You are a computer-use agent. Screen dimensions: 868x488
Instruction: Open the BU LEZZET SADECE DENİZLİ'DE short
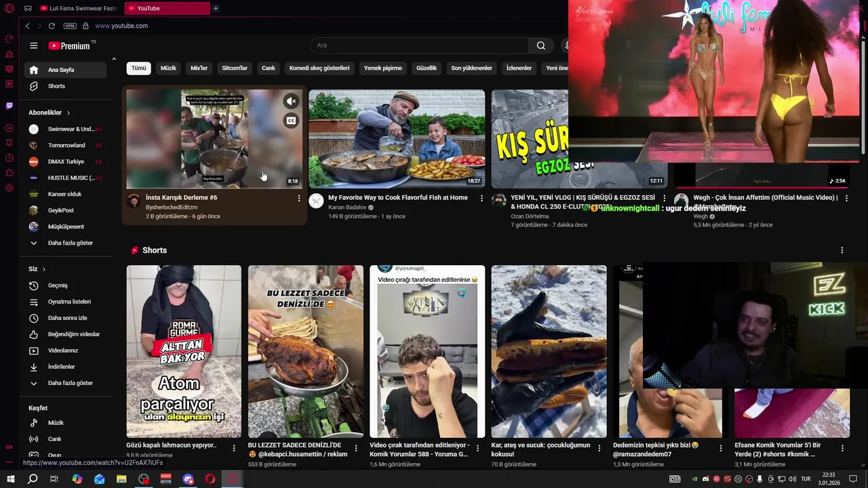click(305, 351)
